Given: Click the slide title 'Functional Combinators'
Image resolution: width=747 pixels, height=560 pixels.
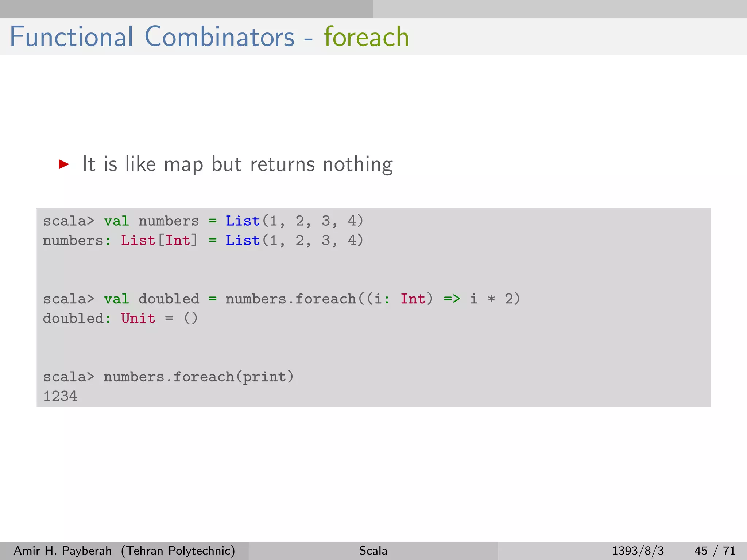Looking at the screenshot, I should click(152, 36).
